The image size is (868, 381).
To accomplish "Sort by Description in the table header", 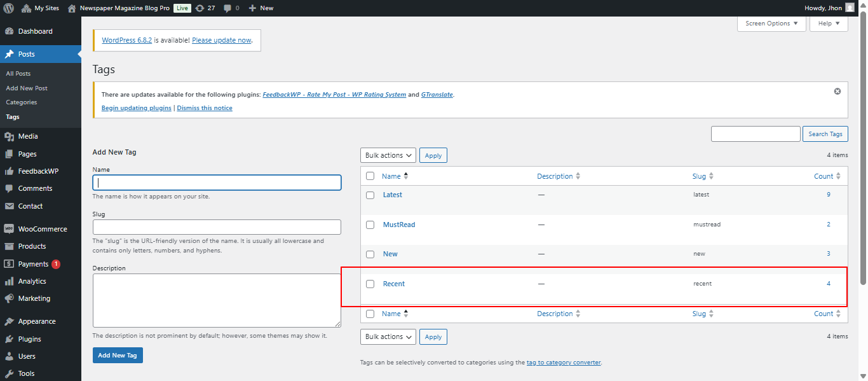I will 559,176.
